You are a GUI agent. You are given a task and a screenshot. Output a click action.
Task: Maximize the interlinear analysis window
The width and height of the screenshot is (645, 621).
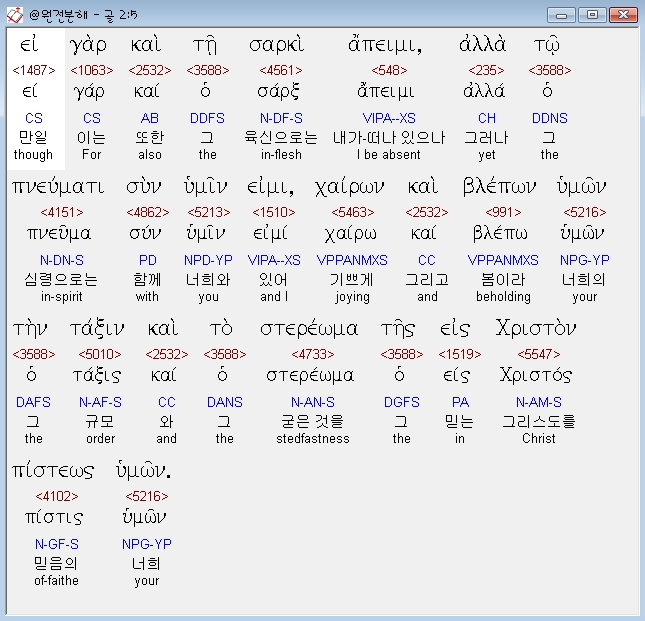point(592,15)
